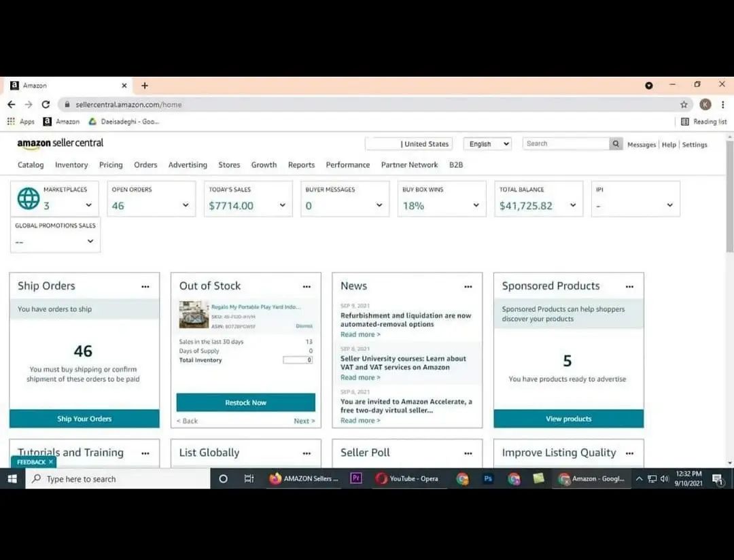Screen dimensions: 734x560
Task: Reload the Seller Central page
Action: coord(46,105)
